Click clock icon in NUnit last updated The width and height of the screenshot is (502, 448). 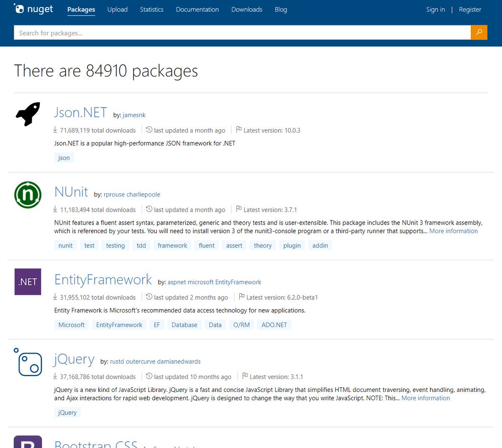149,209
